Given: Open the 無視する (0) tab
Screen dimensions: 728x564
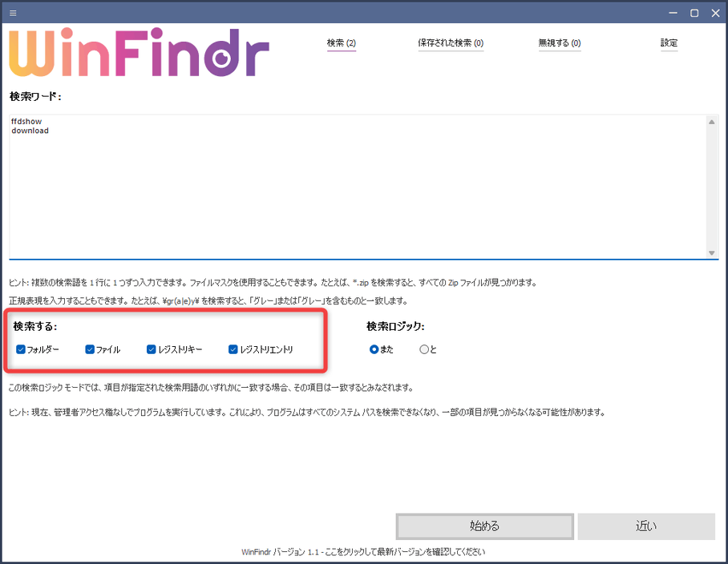Looking at the screenshot, I should [560, 43].
